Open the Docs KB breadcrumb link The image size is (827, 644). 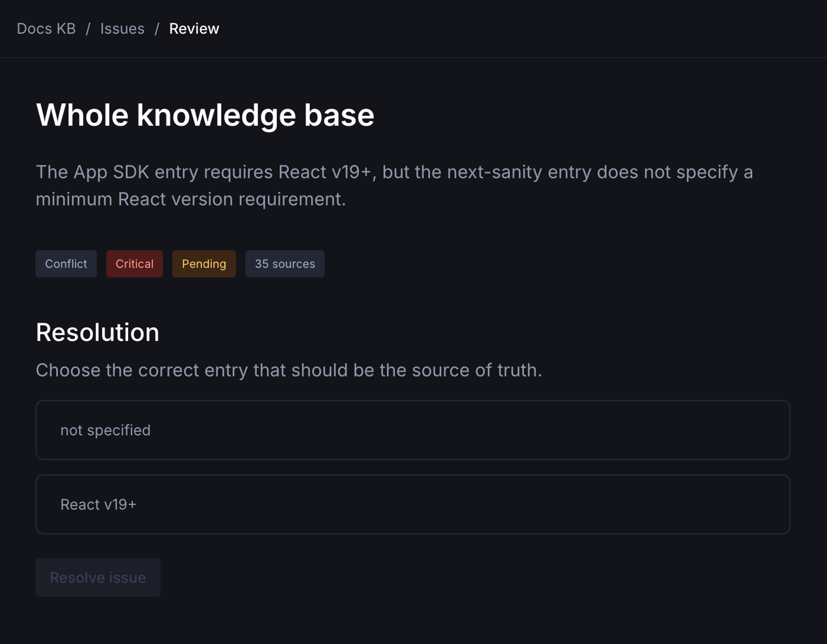click(x=46, y=29)
